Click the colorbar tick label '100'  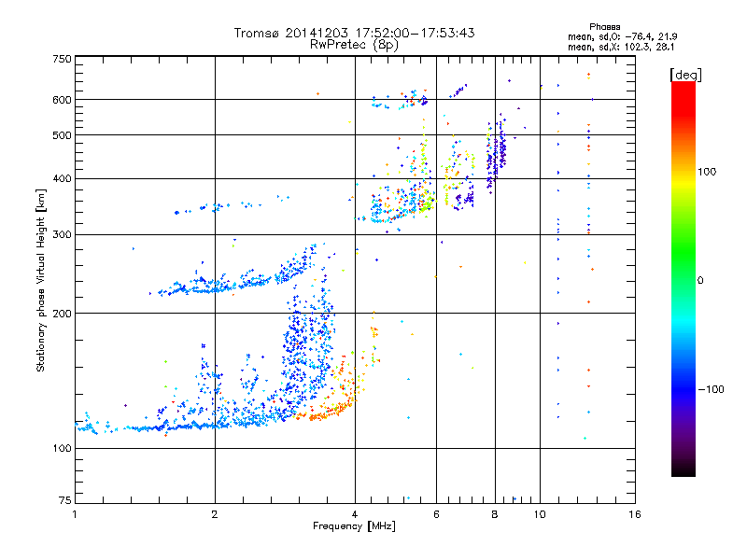pyautogui.click(x=707, y=172)
